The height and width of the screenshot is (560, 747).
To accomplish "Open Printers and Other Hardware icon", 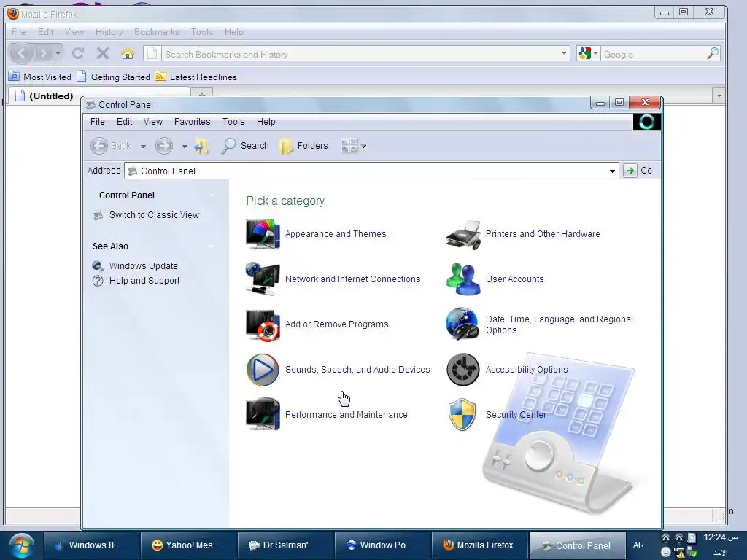I will pos(463,234).
